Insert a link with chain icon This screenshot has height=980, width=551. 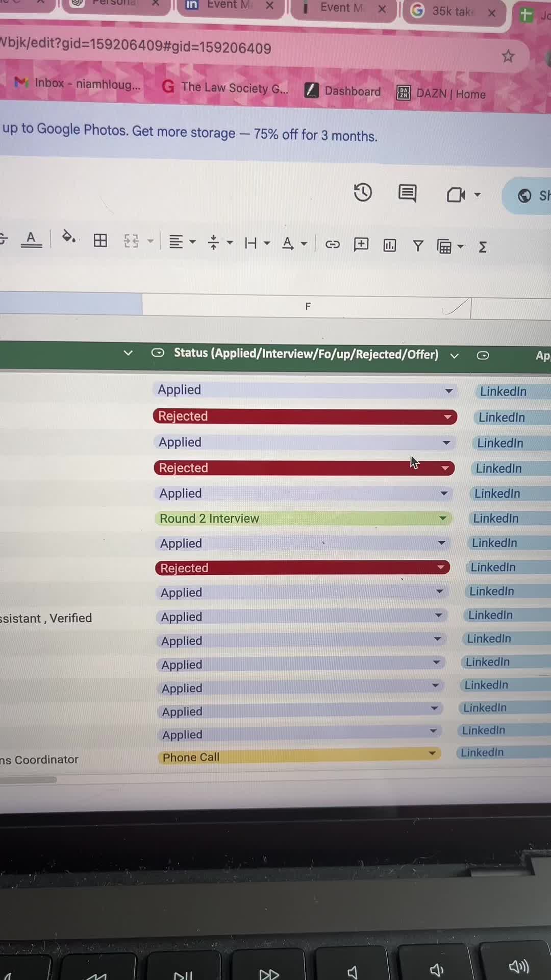click(333, 244)
